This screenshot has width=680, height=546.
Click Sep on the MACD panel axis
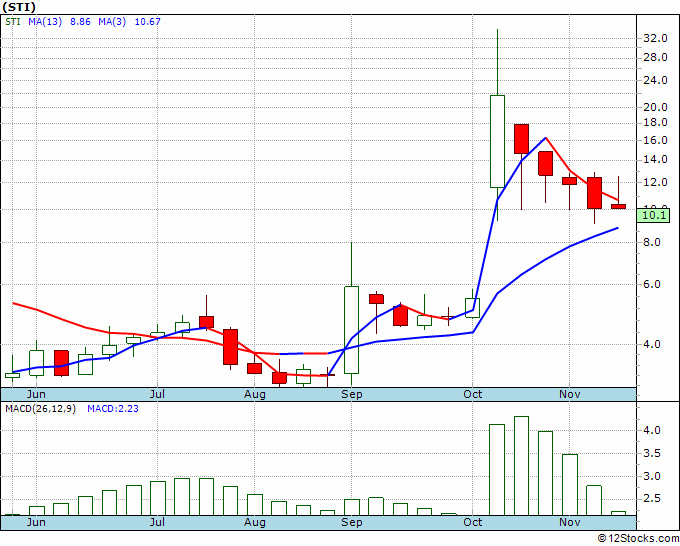click(351, 522)
